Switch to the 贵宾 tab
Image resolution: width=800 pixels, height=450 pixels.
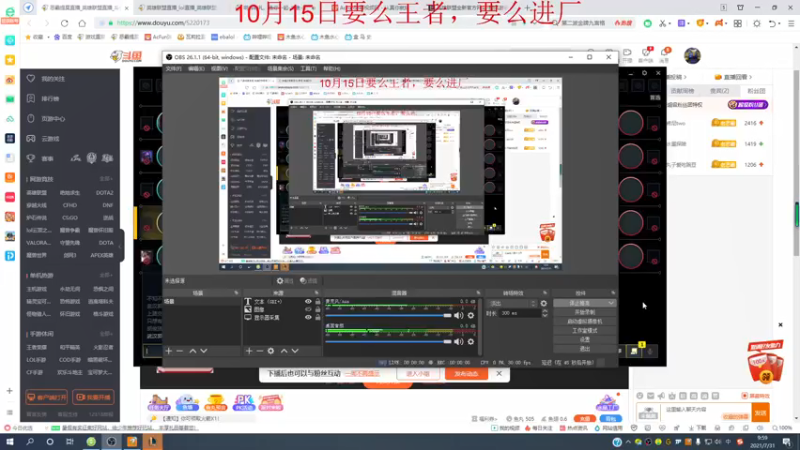pos(719,91)
